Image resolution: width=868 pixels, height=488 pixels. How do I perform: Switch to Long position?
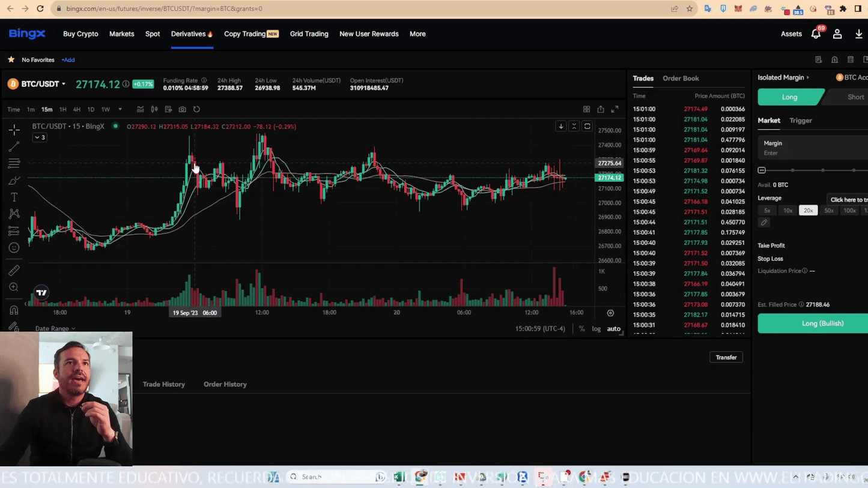790,97
